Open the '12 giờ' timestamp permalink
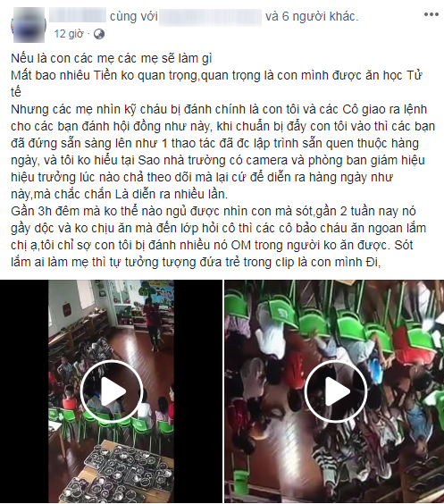The image size is (444, 504). [69, 34]
